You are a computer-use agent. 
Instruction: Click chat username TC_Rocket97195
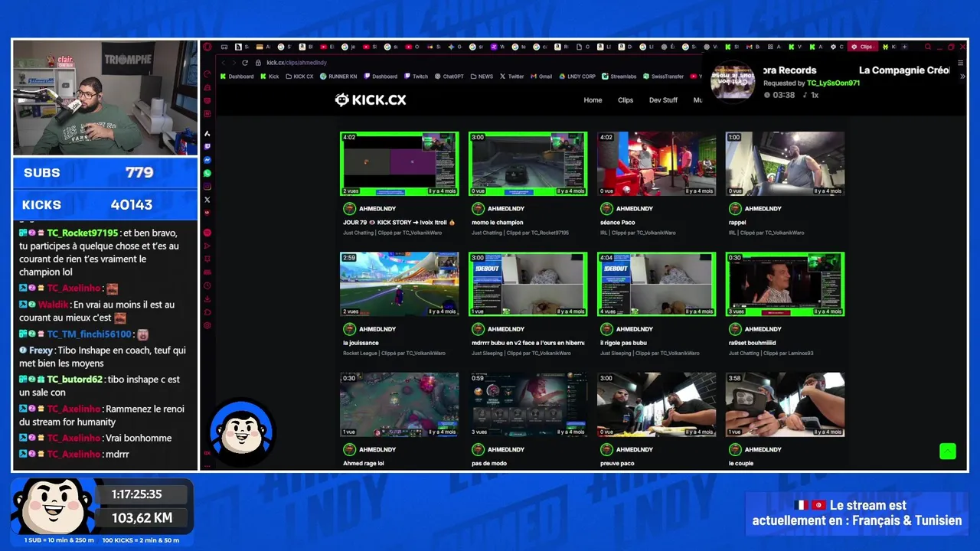[x=83, y=233]
